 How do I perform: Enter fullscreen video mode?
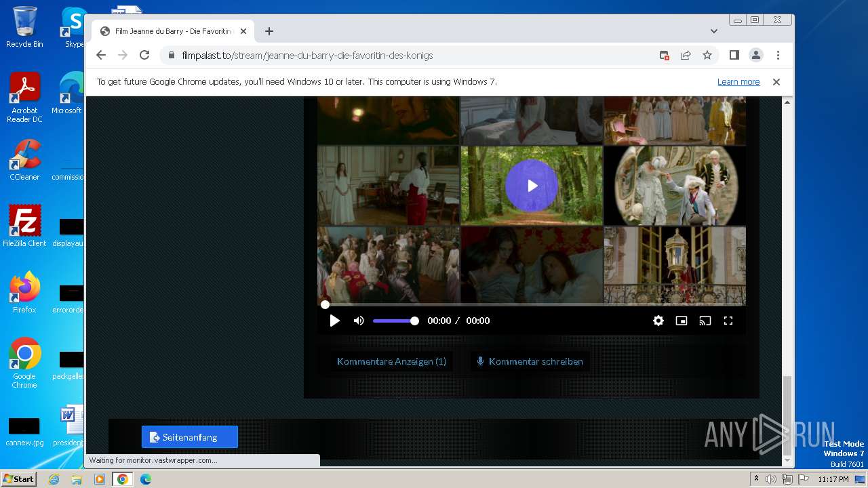click(x=728, y=321)
